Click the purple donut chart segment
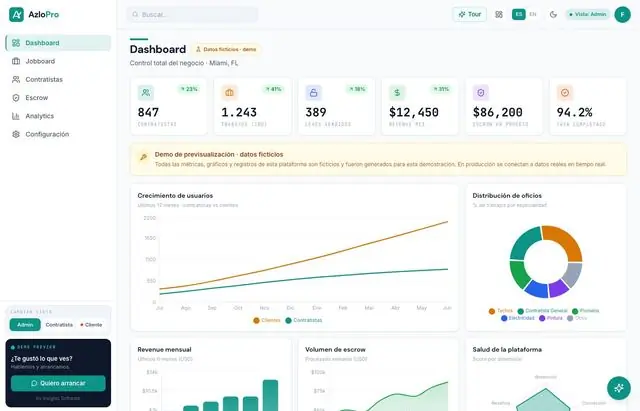 coord(558,288)
